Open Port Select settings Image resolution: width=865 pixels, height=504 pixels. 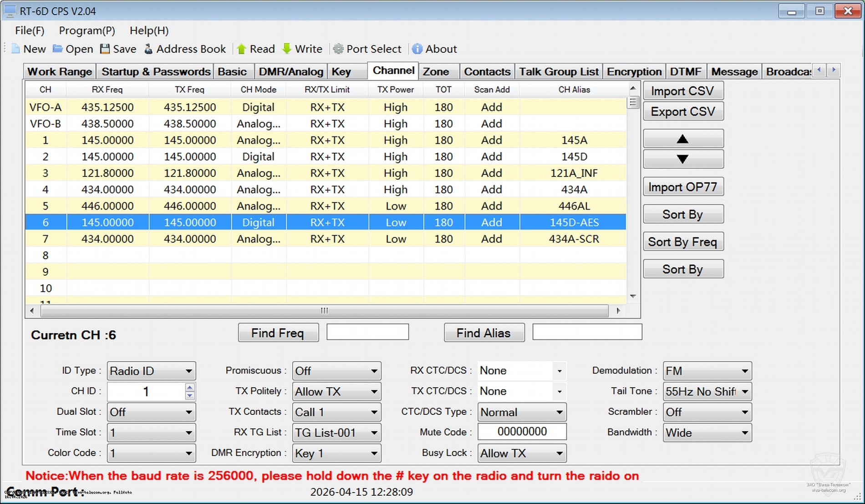(x=338, y=49)
